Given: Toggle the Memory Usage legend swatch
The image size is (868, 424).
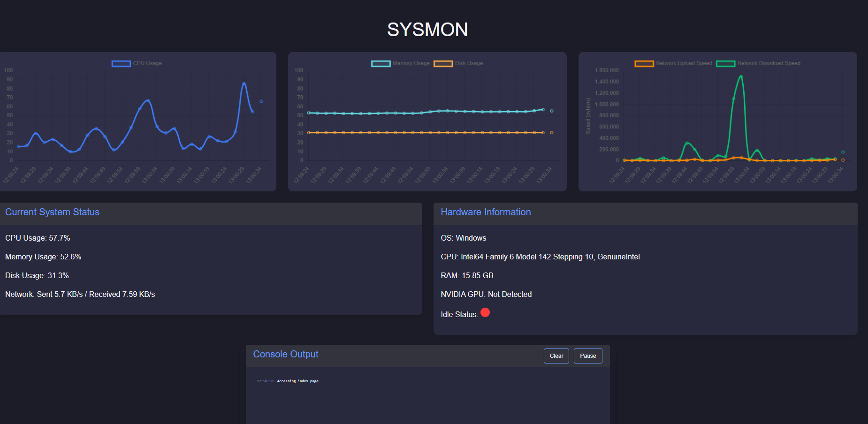Looking at the screenshot, I should [x=381, y=63].
